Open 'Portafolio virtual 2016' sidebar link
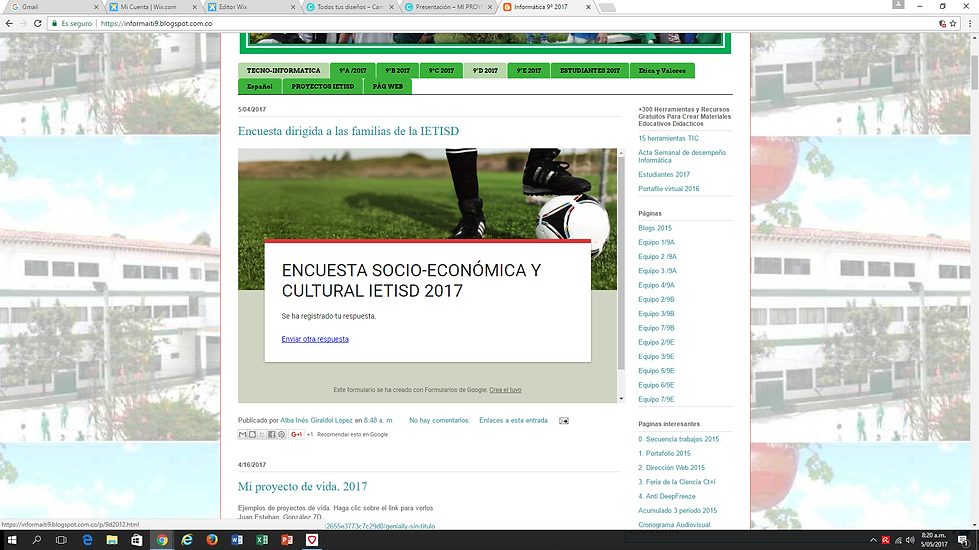The height and width of the screenshot is (550, 979). tap(669, 189)
